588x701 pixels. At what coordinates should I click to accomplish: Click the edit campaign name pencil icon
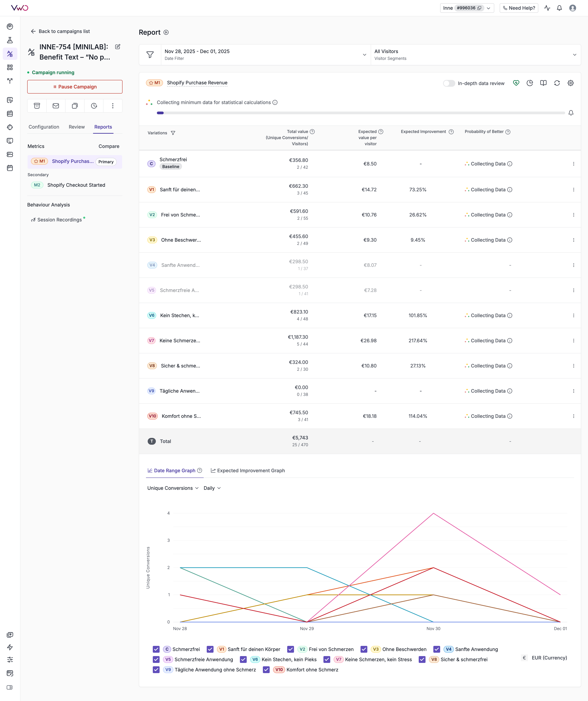(x=118, y=47)
